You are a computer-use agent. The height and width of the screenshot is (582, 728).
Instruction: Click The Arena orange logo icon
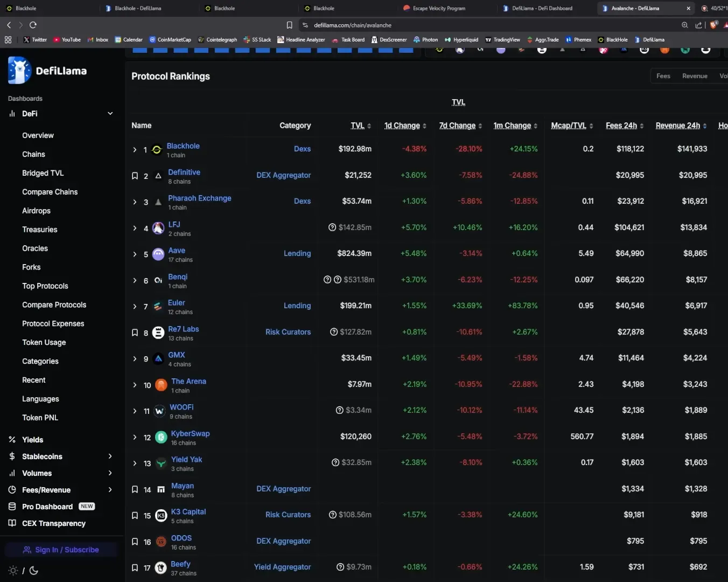pyautogui.click(x=161, y=385)
